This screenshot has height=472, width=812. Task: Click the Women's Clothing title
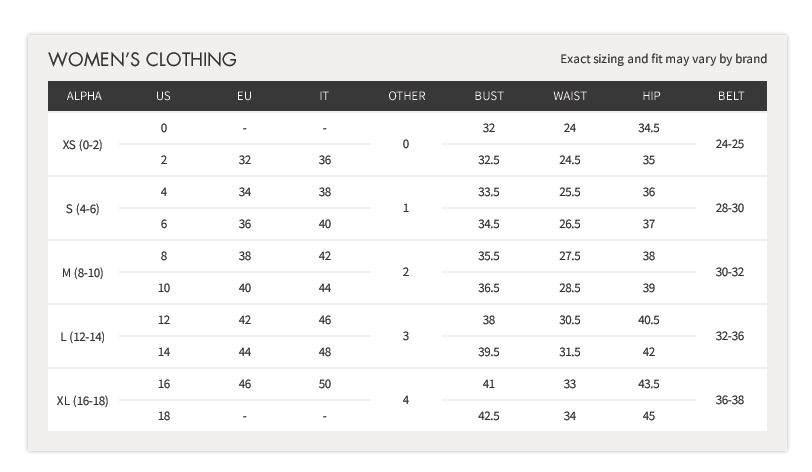coord(142,59)
